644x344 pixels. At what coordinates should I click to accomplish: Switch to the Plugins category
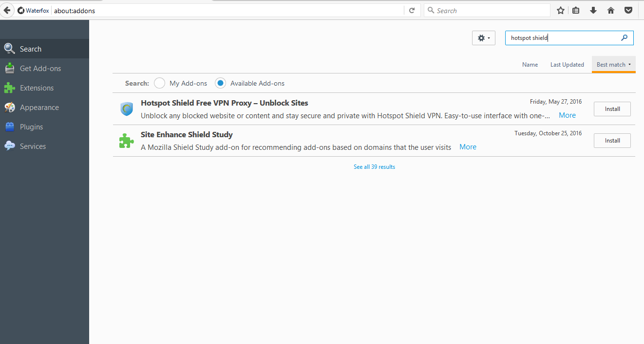44,127
